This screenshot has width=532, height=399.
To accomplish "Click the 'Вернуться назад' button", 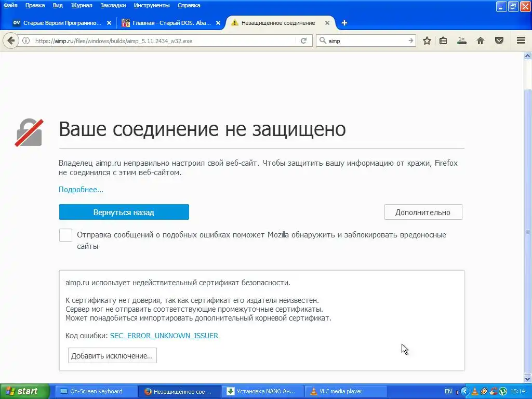I will [x=124, y=212].
